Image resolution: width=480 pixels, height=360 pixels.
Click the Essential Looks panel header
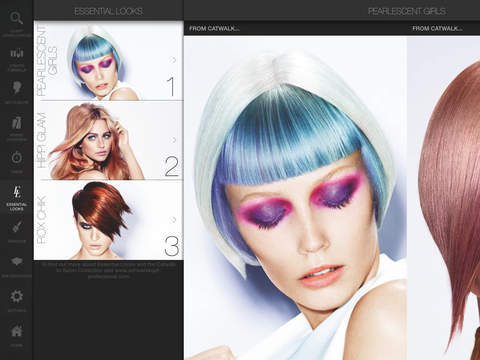click(108, 11)
